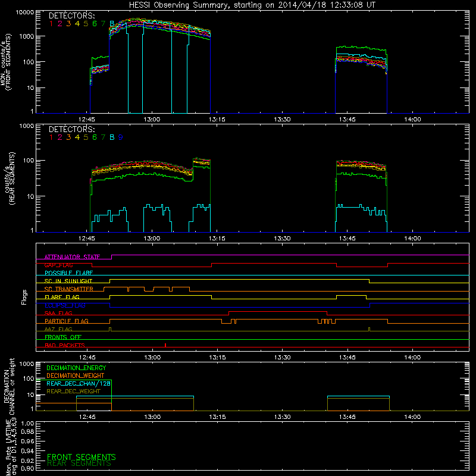The height and width of the screenshot is (476, 476).
Task: Click the 0.94 tick on livetime axis
Action: pyautogui.click(x=27, y=451)
